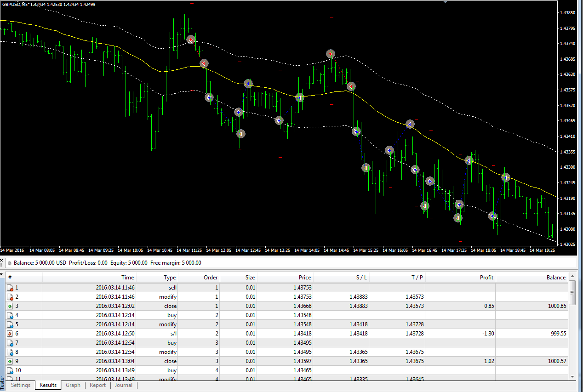Click the balance status bullet icon
This screenshot has width=583, height=392.
click(10, 263)
